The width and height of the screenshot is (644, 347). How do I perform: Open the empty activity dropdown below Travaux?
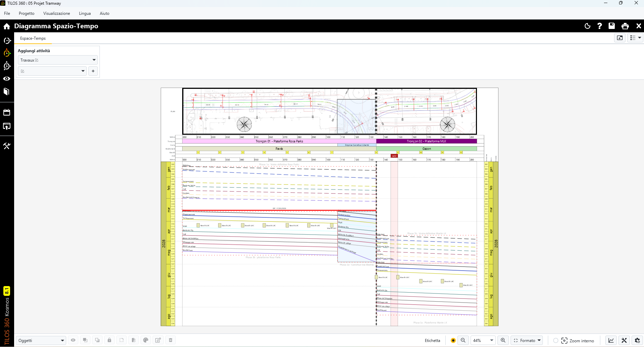[52, 71]
